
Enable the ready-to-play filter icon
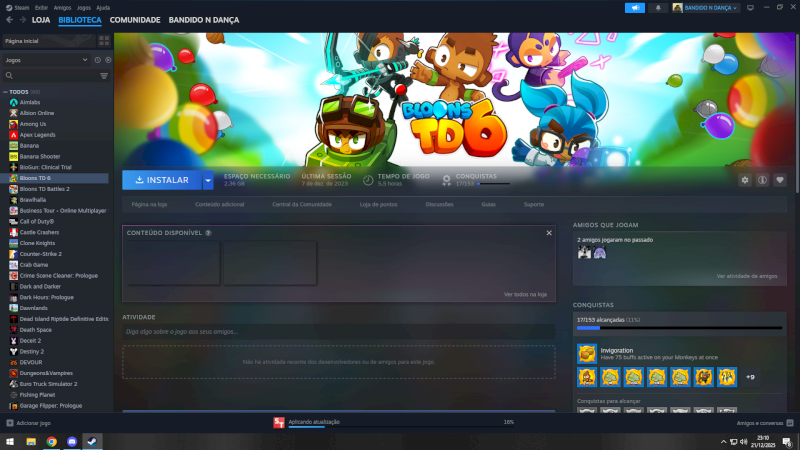[x=108, y=60]
